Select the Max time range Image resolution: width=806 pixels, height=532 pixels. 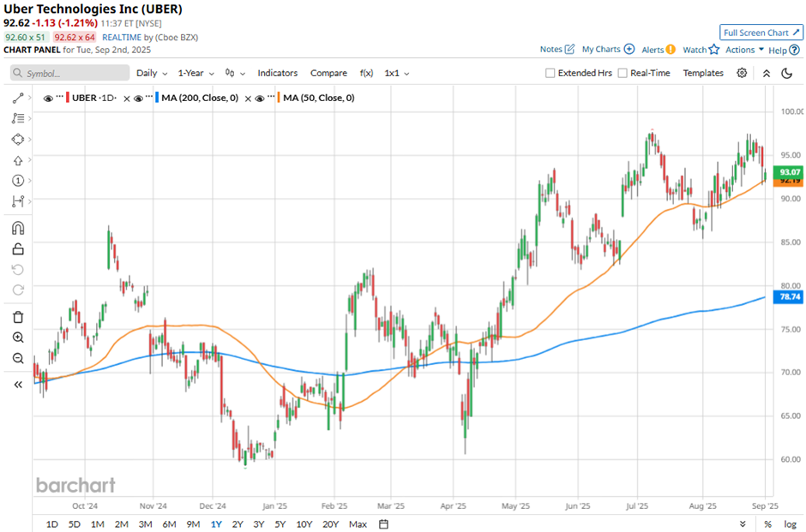click(x=358, y=523)
